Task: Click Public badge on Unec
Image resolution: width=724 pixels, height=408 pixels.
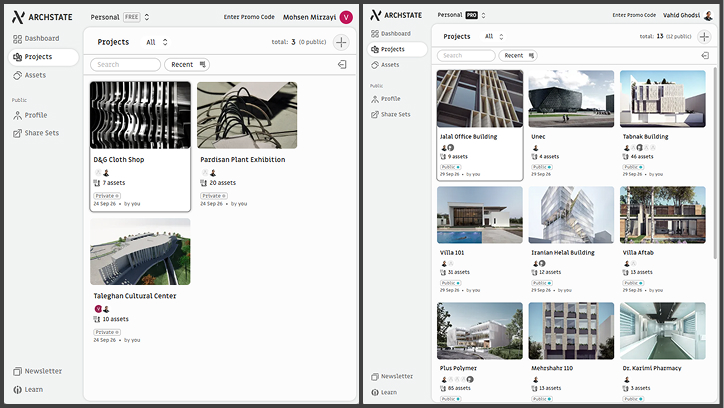Action: [x=542, y=167]
